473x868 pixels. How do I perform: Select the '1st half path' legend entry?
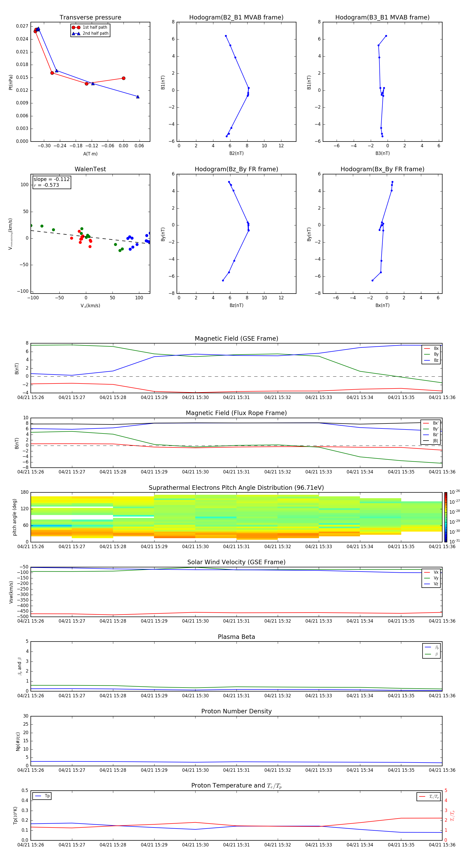90,27
